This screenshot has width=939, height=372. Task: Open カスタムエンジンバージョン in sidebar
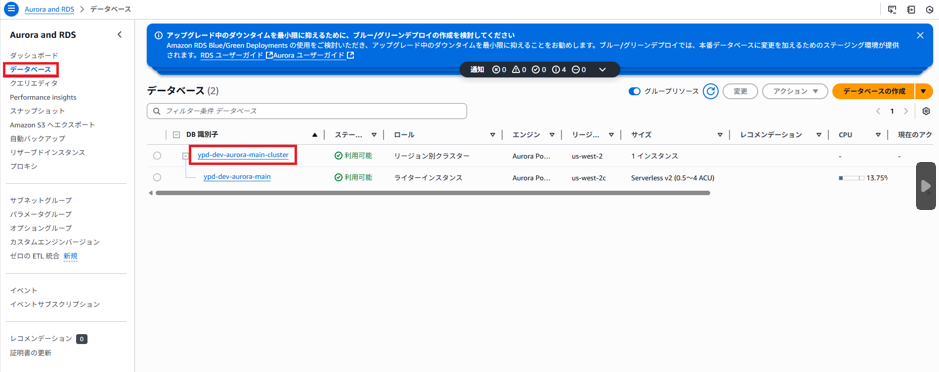click(55, 242)
